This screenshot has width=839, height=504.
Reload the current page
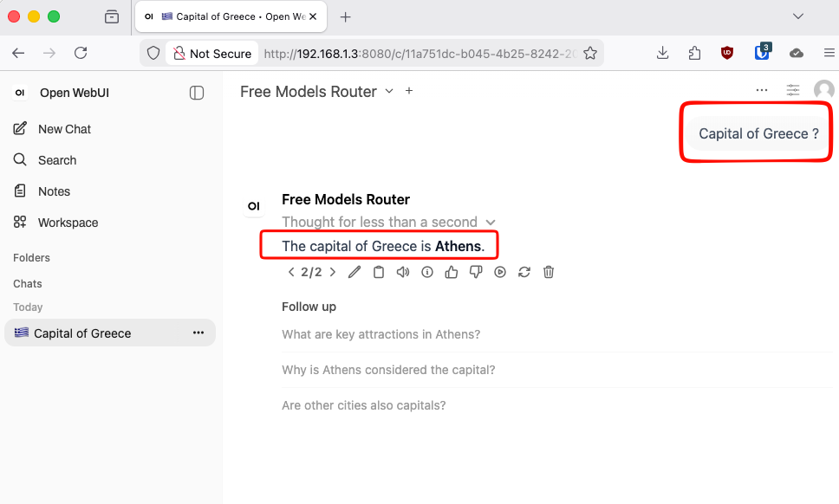tap(81, 53)
